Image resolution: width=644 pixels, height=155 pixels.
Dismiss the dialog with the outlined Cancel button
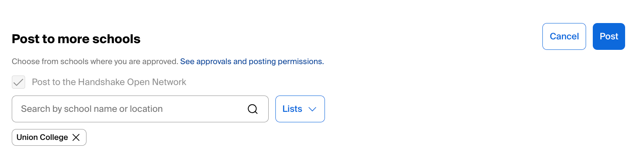pos(564,36)
